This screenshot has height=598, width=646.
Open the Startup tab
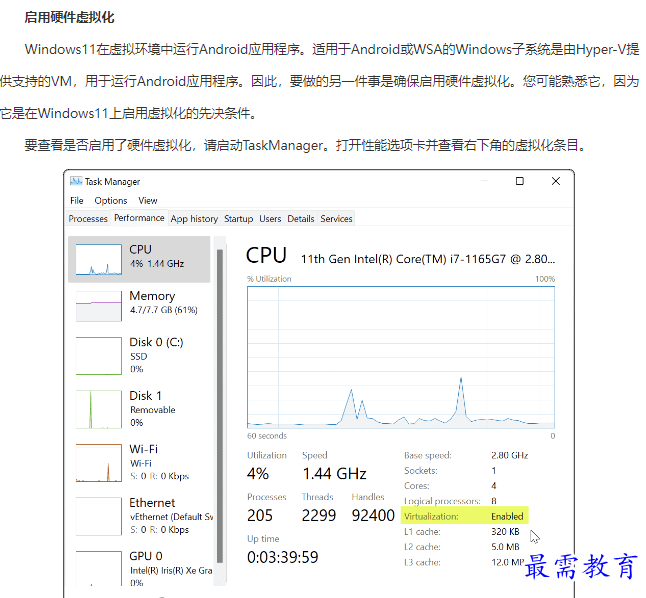239,218
